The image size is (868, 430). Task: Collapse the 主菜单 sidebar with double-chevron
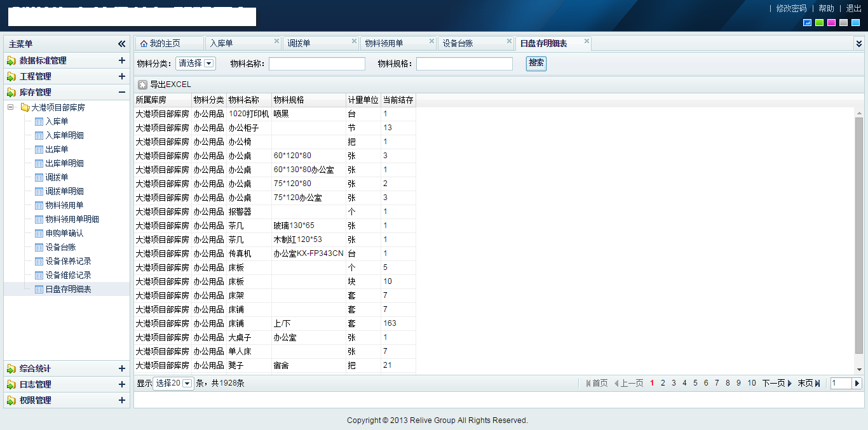coord(121,44)
